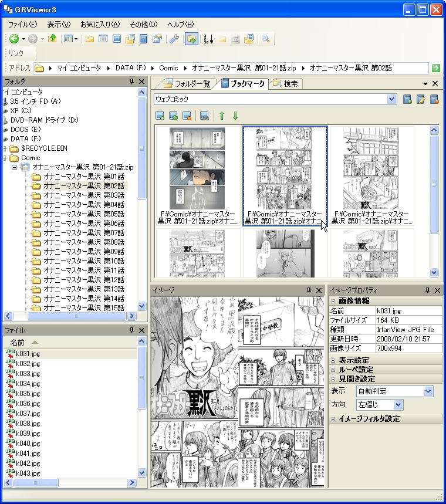
Task: Open view mode dropdown arrow
Action: 76,39
